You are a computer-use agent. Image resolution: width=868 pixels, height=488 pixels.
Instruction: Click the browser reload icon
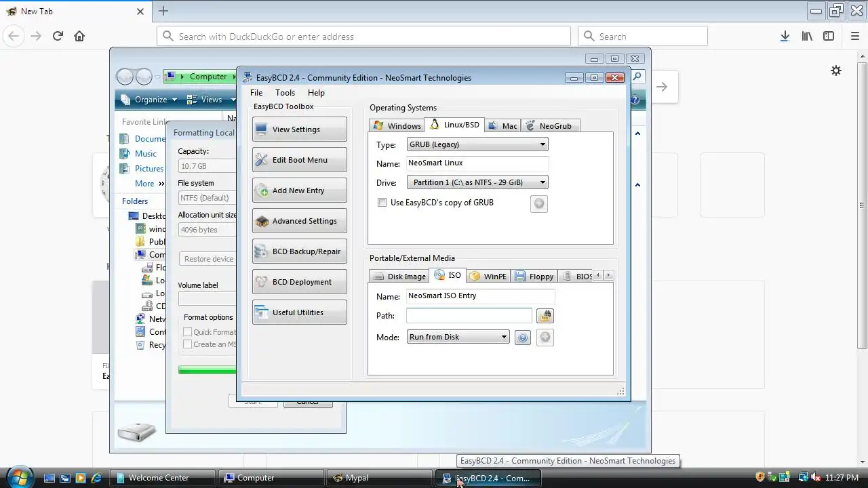coord(58,37)
